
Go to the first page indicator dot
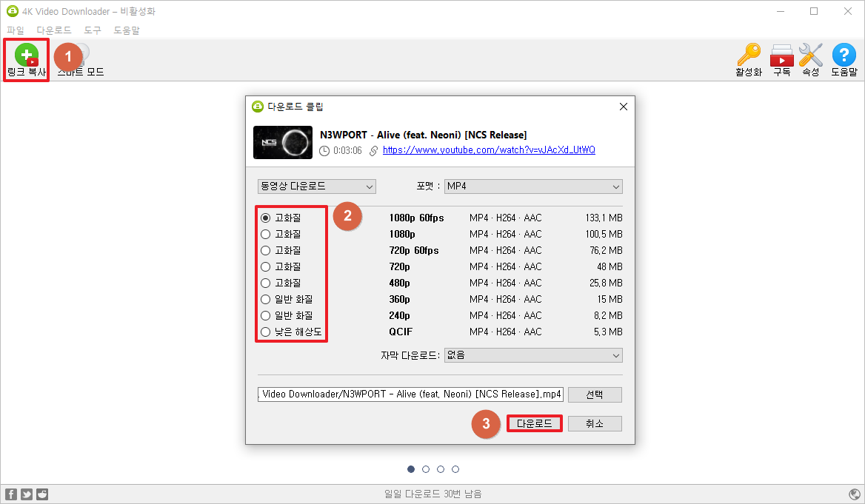[x=411, y=469]
